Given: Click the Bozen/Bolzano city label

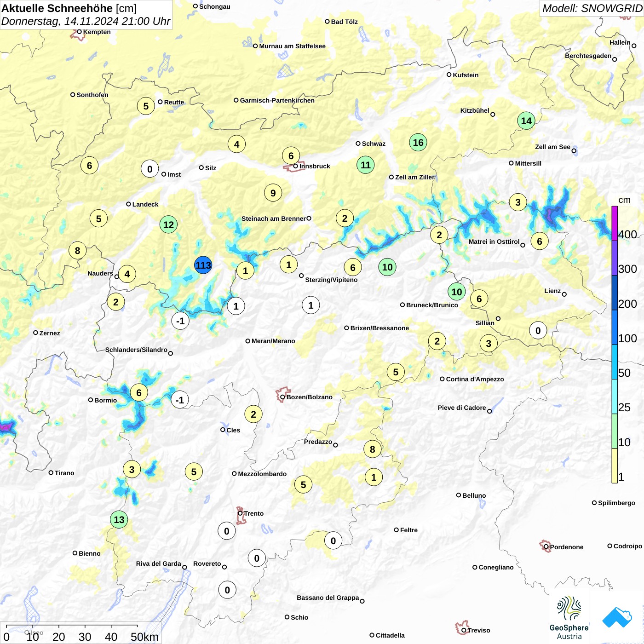Looking at the screenshot, I should click(x=310, y=397).
